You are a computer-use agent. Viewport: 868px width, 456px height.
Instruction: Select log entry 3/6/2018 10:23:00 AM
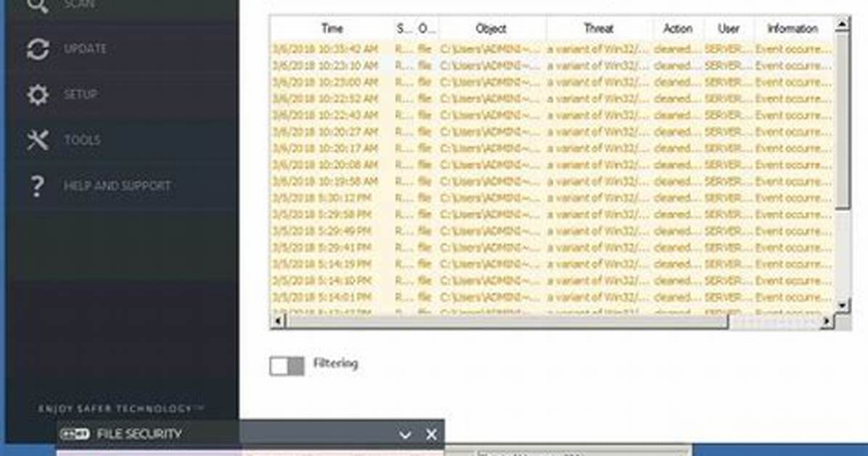[552, 83]
